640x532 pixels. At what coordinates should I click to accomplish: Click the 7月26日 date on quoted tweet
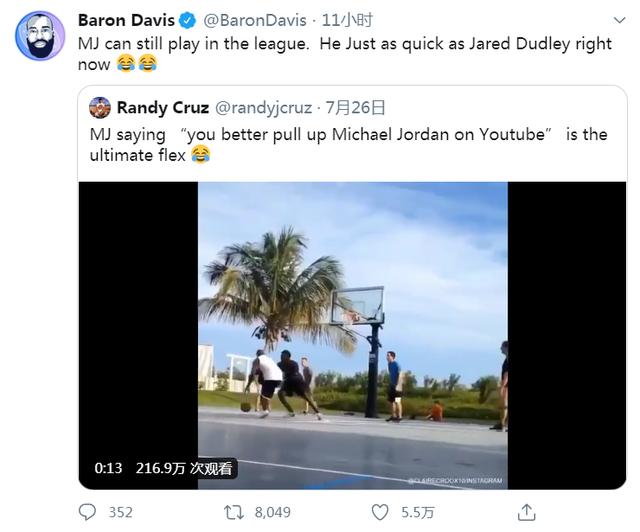tap(355, 108)
